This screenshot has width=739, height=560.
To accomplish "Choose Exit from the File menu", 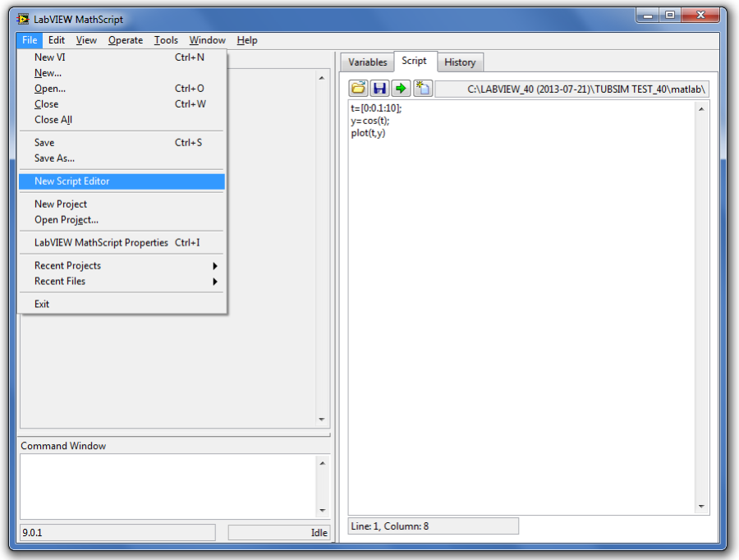I will tap(122, 304).
